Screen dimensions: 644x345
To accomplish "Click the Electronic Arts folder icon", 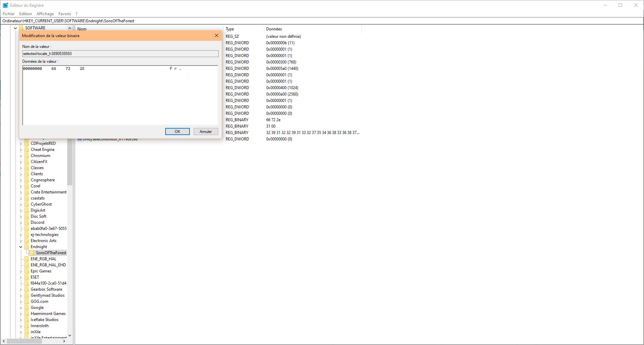I will (27, 240).
